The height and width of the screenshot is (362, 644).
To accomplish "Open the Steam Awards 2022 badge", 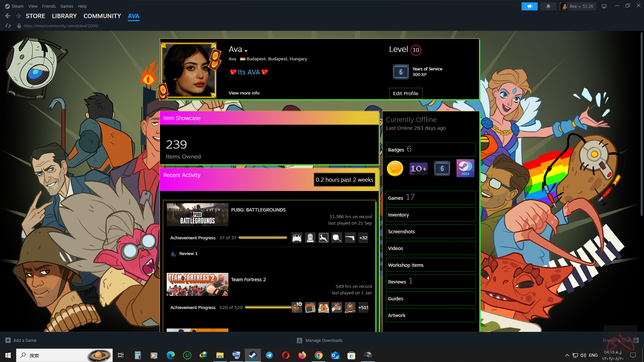I will (465, 168).
